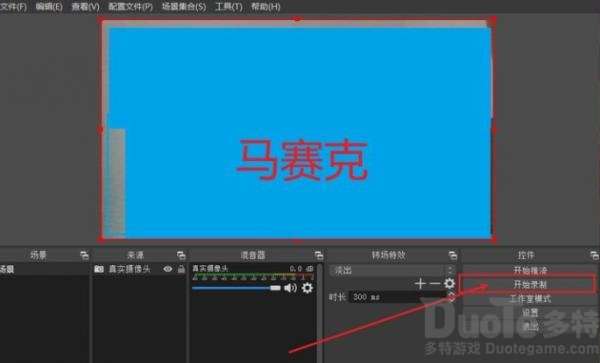Open the mixer gear settings for 真实摄像头
The height and width of the screenshot is (363, 600).
click(307, 288)
